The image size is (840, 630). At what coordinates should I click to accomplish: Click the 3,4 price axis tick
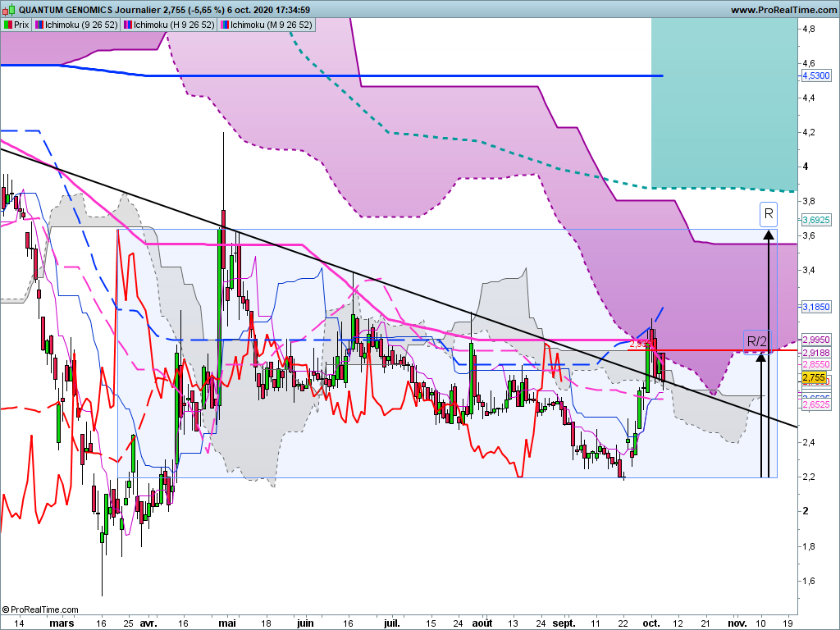click(x=809, y=271)
